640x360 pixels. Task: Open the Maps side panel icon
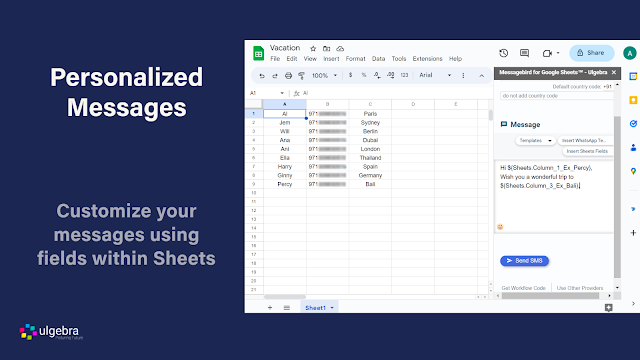(x=633, y=171)
